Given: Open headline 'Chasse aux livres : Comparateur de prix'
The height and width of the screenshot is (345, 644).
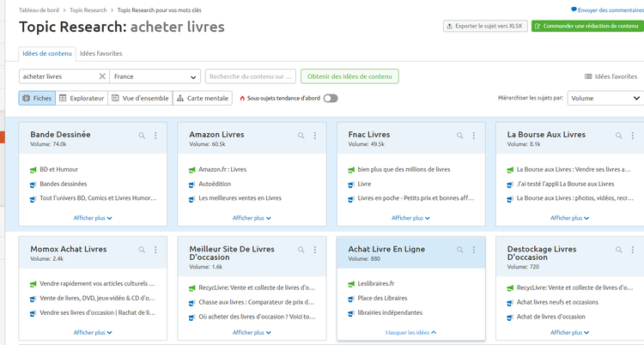Looking at the screenshot, I should click(x=256, y=302).
